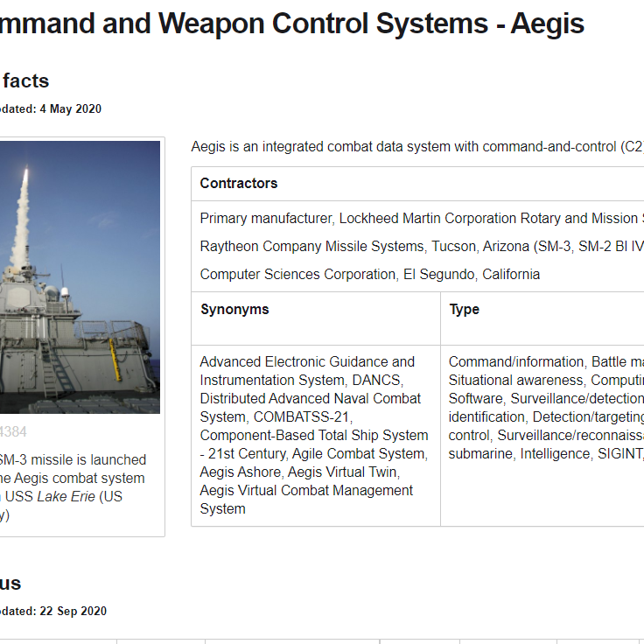Viewport: 644px width, 644px height.
Task: Select the Lockheed Martin primary manufacturer line
Action: click(x=422, y=218)
